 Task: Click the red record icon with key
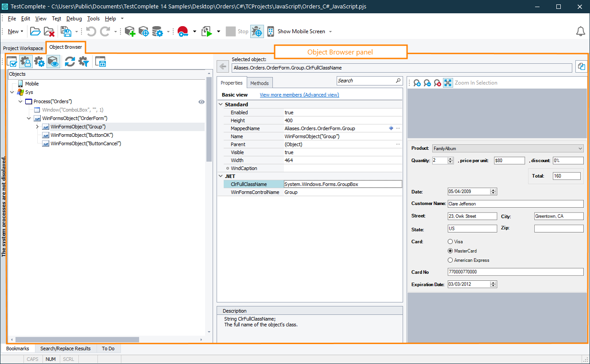[x=182, y=31]
